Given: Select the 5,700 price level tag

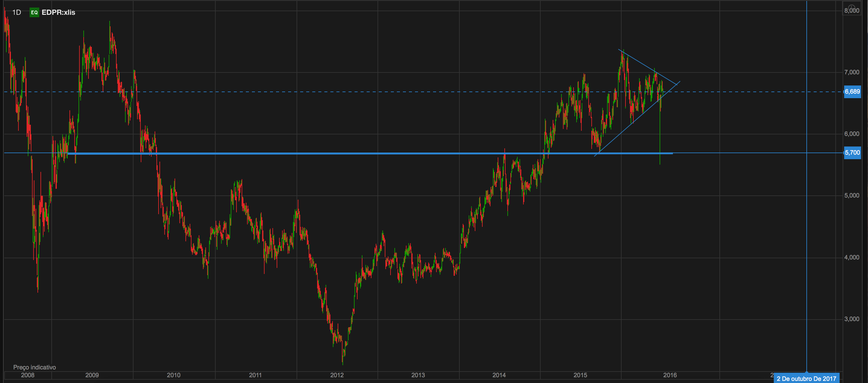Looking at the screenshot, I should (852, 153).
